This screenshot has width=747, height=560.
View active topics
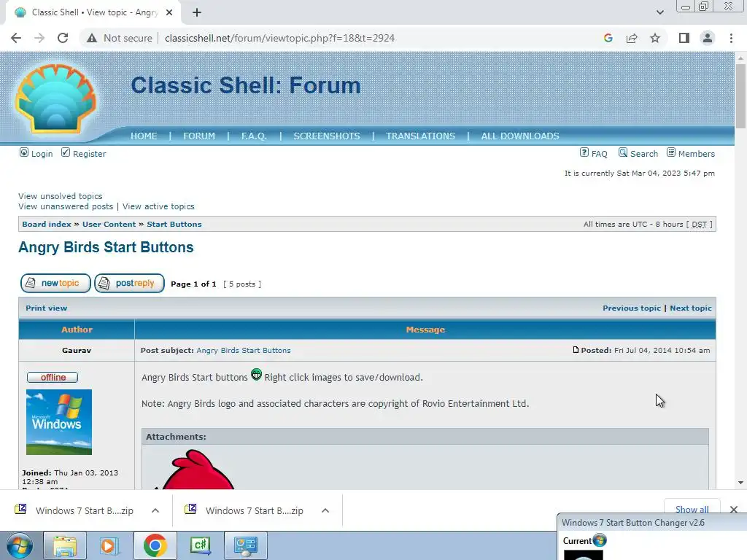point(158,206)
